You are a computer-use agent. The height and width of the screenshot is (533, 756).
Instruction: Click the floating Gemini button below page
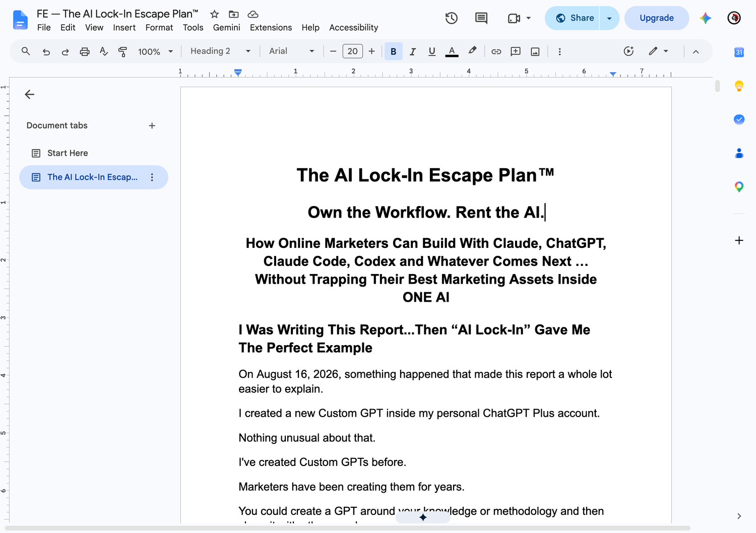click(423, 517)
